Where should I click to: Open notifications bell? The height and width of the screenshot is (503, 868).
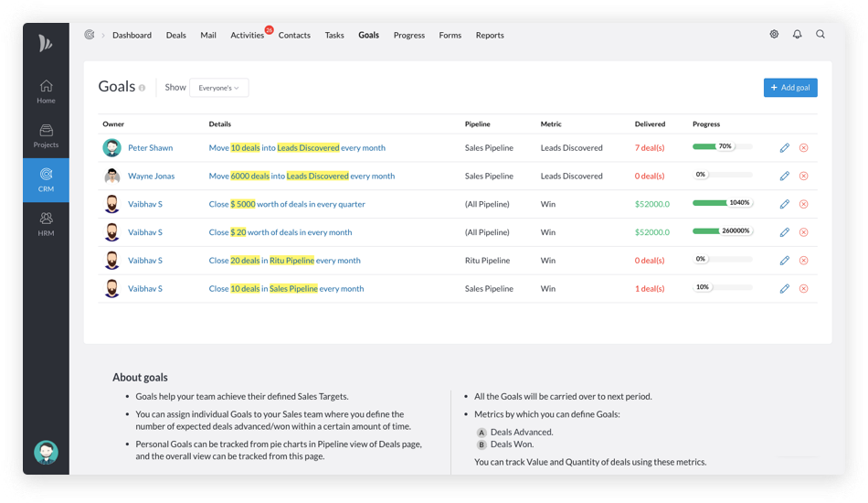[x=797, y=35]
